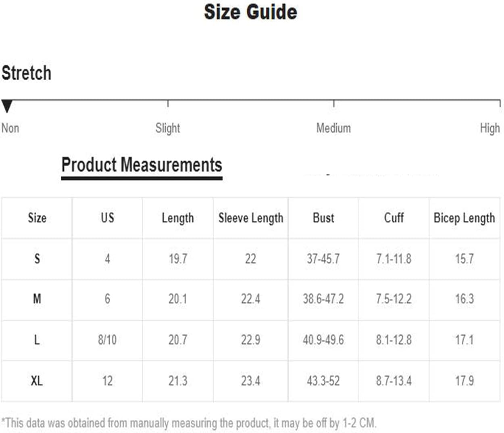Image resolution: width=504 pixels, height=433 pixels.
Task: Select the 38.6-47.2 bust measurement cell
Action: coord(323,299)
